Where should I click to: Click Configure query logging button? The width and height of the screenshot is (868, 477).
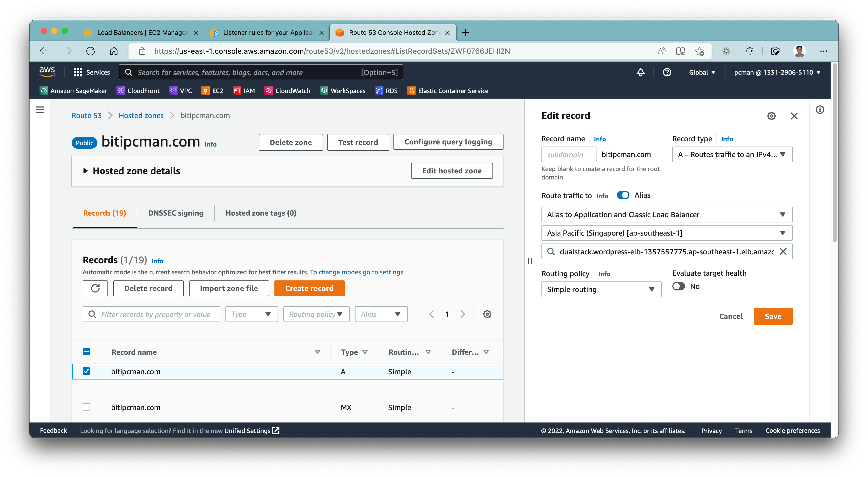coord(448,142)
